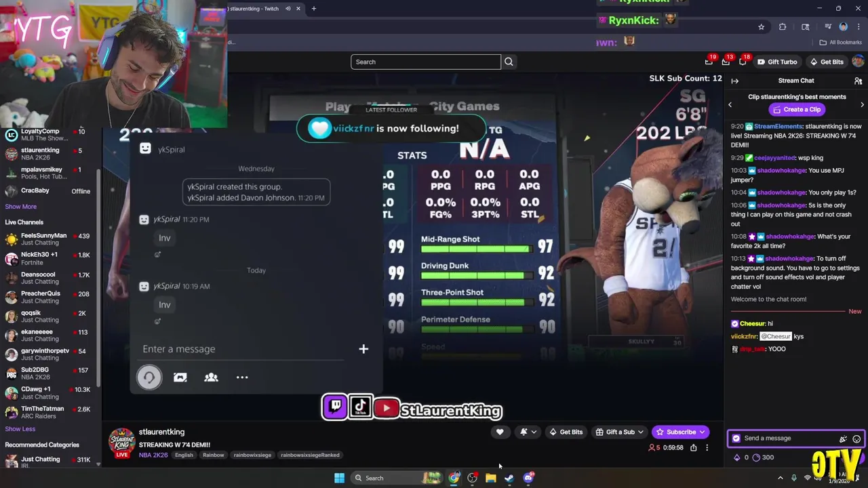Open Chrome from the taskbar

[x=454, y=478]
